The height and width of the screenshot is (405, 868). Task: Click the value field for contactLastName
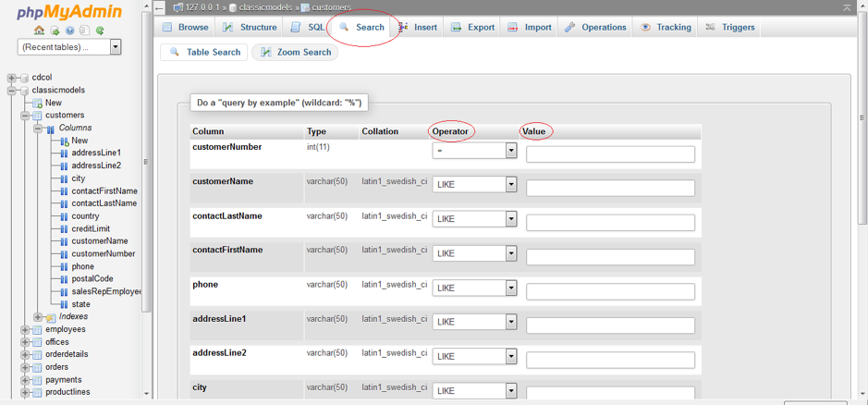[x=610, y=223]
